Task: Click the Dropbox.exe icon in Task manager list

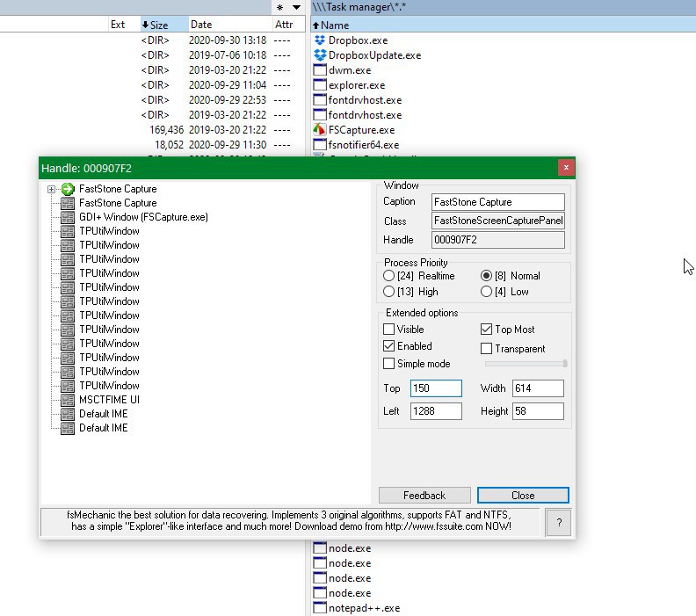Action: pos(320,40)
